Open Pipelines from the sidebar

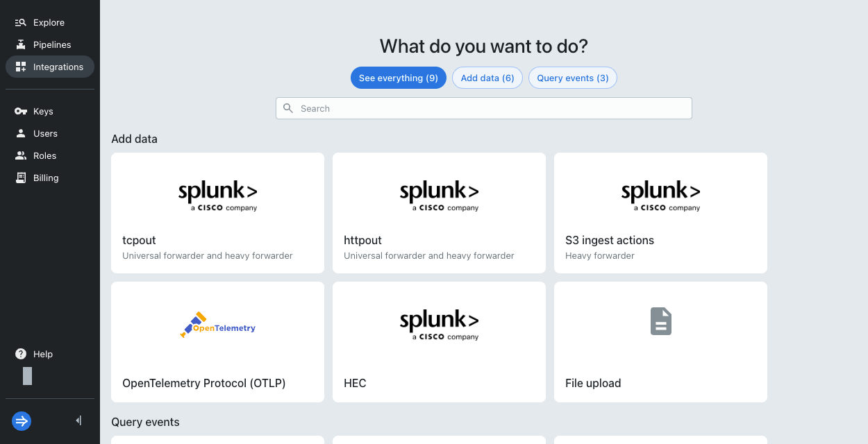[x=50, y=44]
